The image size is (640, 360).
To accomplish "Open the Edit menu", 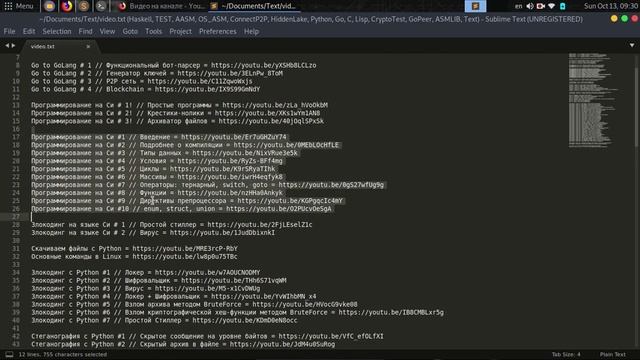I will (x=29, y=31).
